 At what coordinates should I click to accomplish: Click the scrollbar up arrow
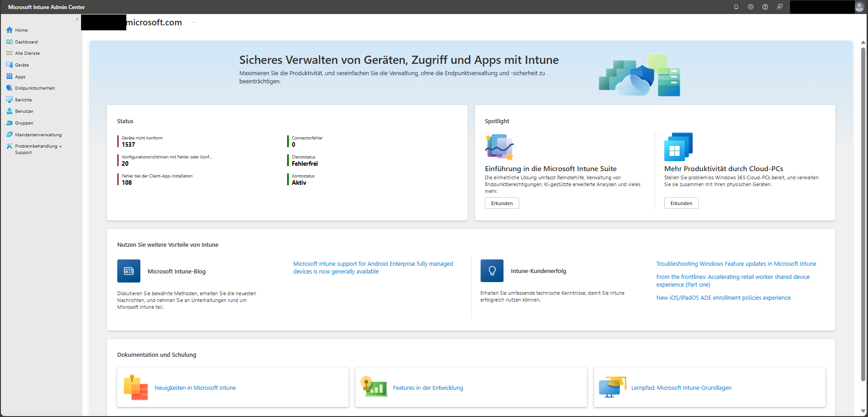click(x=863, y=43)
